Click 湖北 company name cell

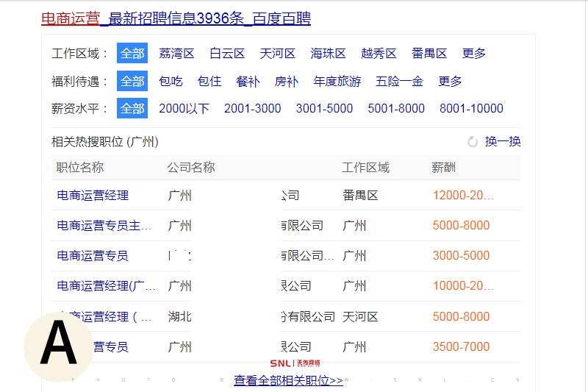pos(179,316)
